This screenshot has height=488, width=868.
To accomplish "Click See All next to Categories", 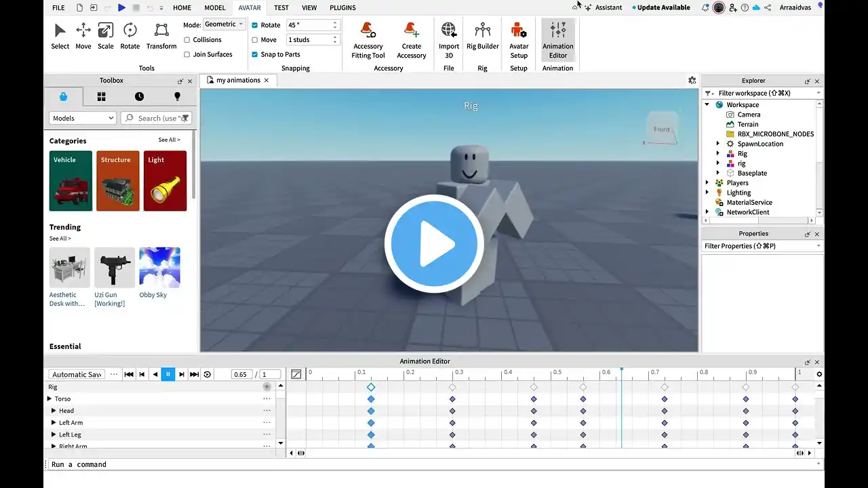I will pos(169,140).
